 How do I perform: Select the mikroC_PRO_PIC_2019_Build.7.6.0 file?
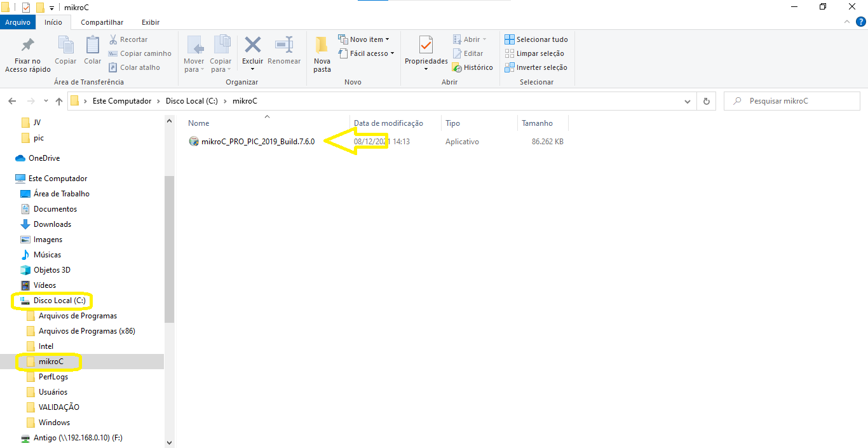(x=257, y=142)
